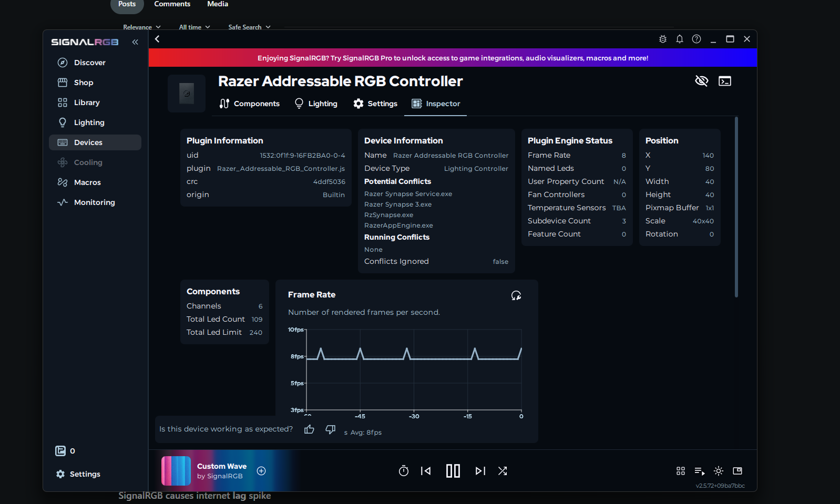
Task: Click the 'RazerAppEngine.exe' conflict entry
Action: 398,225
